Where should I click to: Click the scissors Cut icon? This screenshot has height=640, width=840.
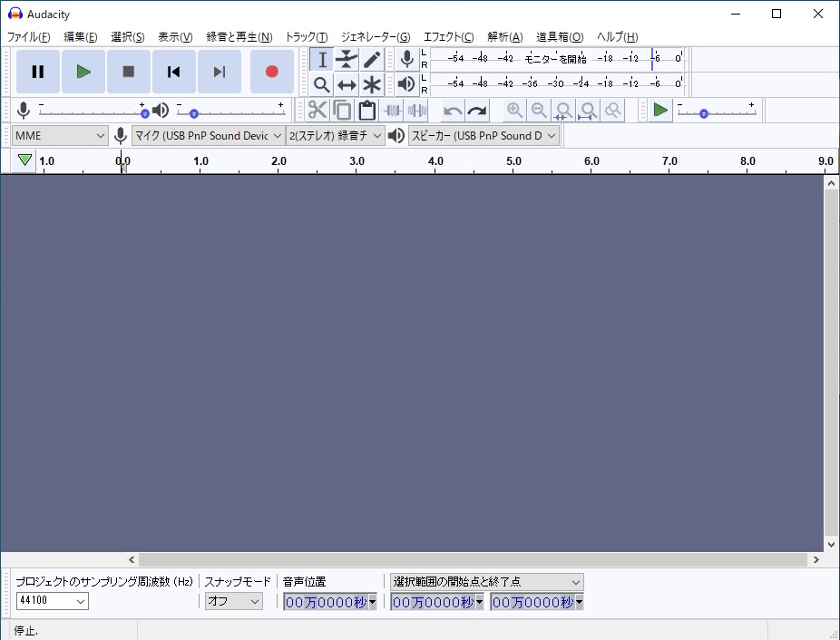317,111
